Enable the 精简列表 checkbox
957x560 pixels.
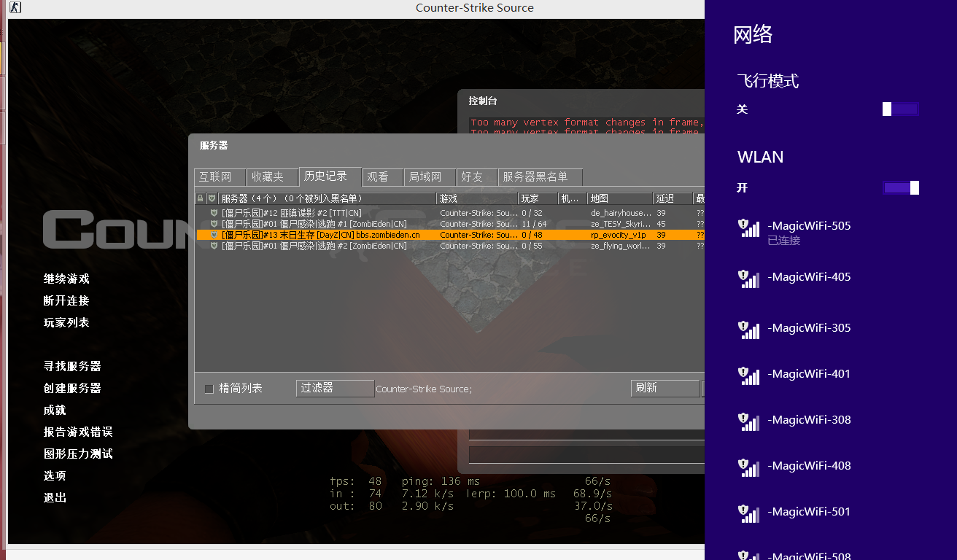click(x=209, y=389)
